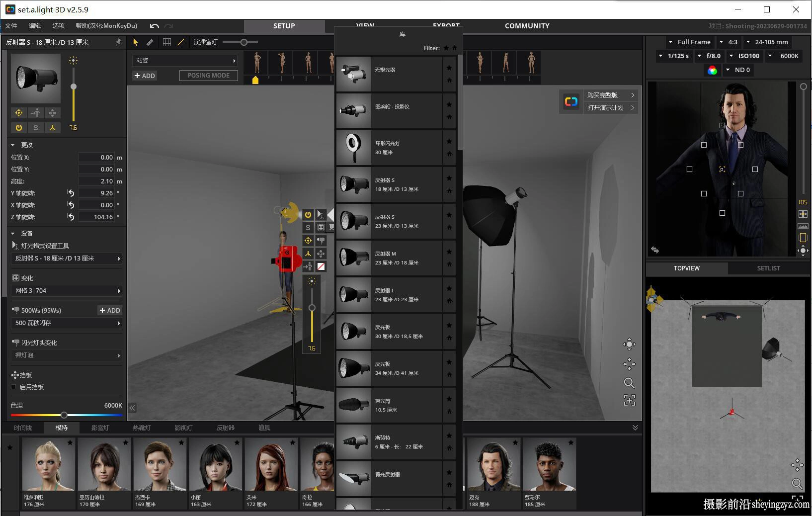Click the topview magnifier icon
The width and height of the screenshot is (812, 516).
tap(797, 484)
